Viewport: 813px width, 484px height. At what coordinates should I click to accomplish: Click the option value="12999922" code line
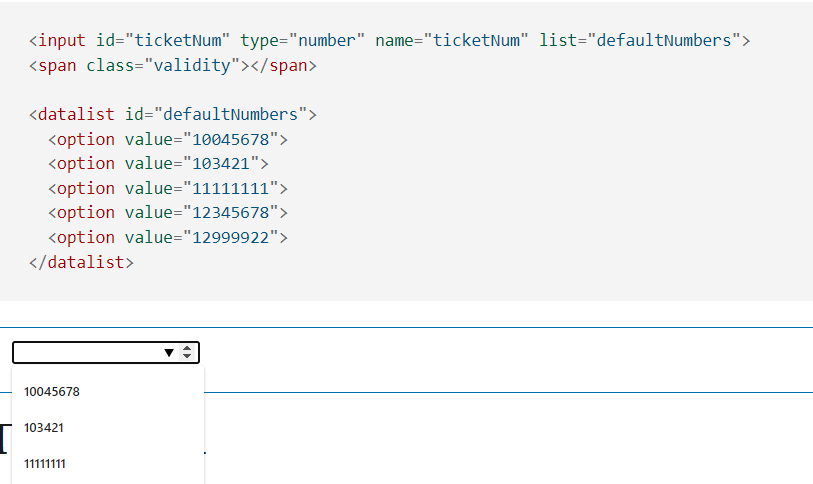(x=168, y=238)
